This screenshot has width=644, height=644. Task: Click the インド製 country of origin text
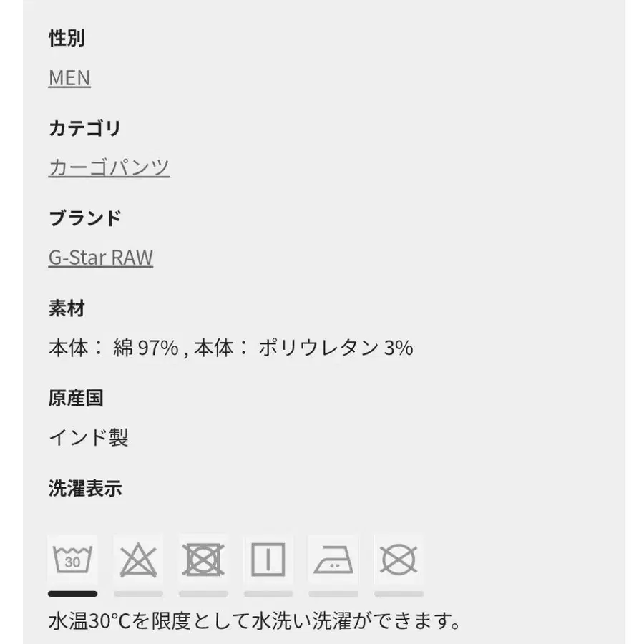coord(88,437)
